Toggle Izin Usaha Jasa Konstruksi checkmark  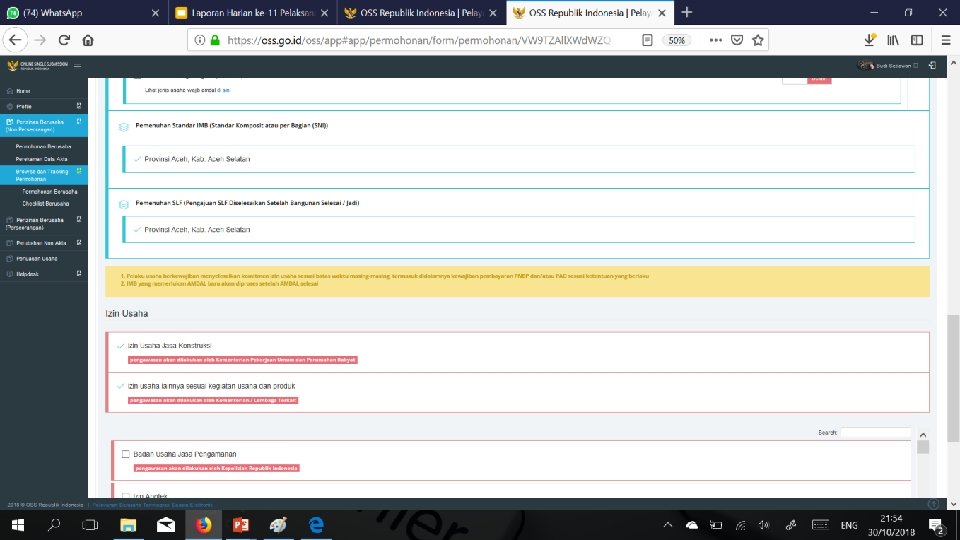(121, 346)
